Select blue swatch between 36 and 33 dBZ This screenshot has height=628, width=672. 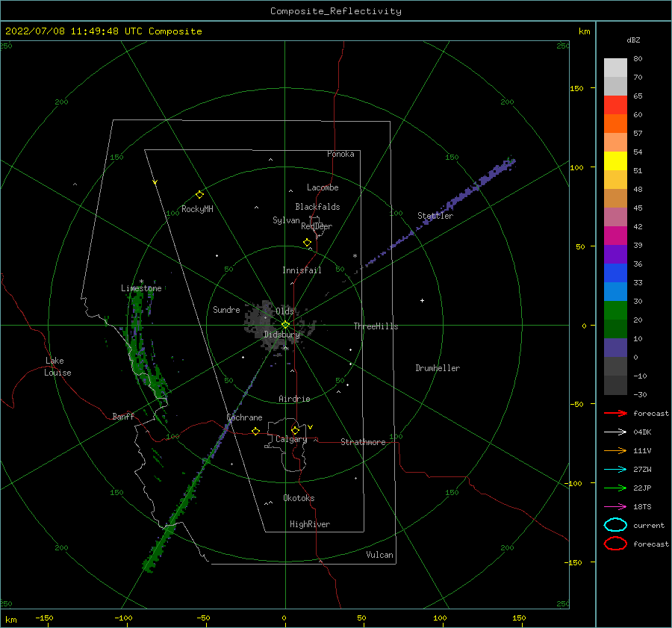[615, 273]
